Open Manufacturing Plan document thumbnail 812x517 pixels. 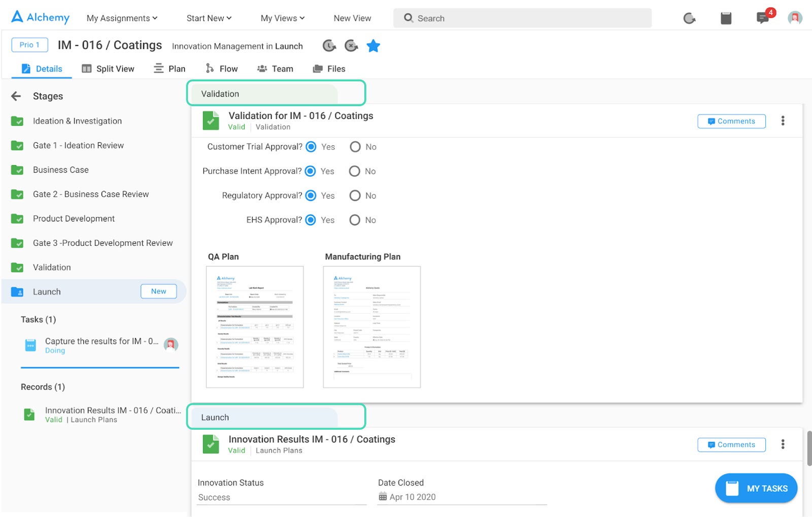(x=372, y=327)
